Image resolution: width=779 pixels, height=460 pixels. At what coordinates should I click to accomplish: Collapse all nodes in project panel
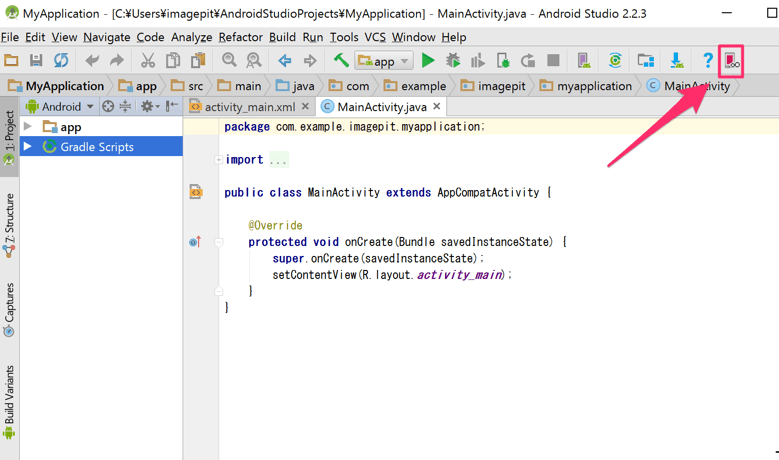click(126, 106)
